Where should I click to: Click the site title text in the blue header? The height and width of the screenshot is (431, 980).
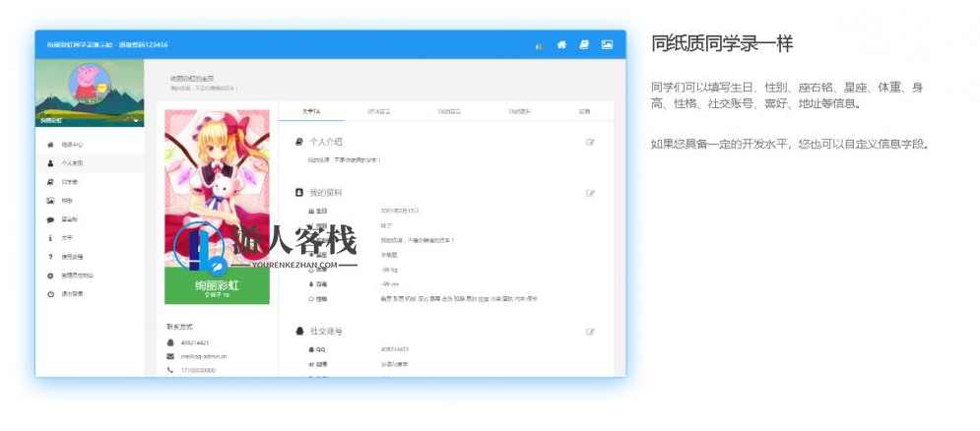[x=107, y=45]
